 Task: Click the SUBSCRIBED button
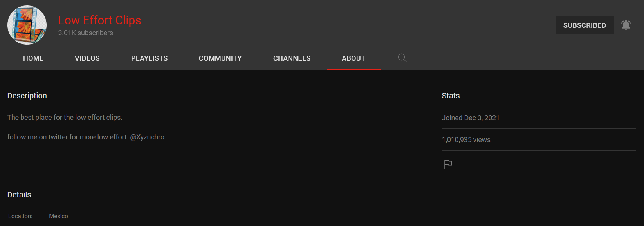pyautogui.click(x=584, y=25)
